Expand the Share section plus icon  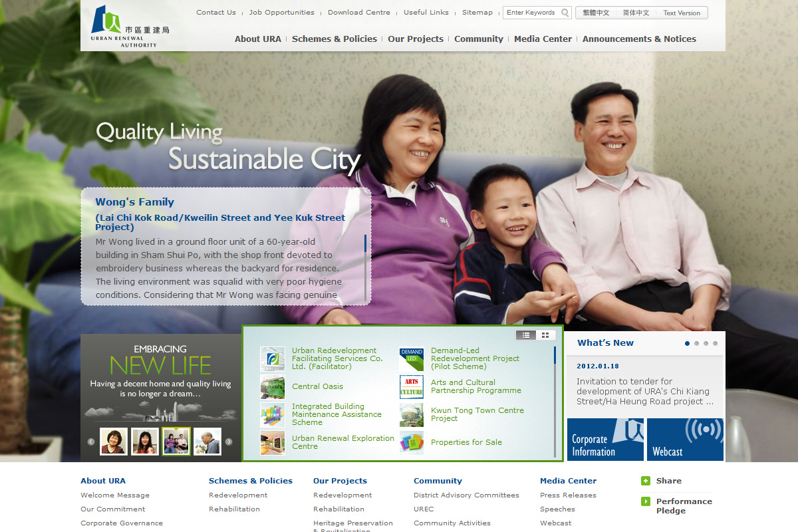[645, 481]
